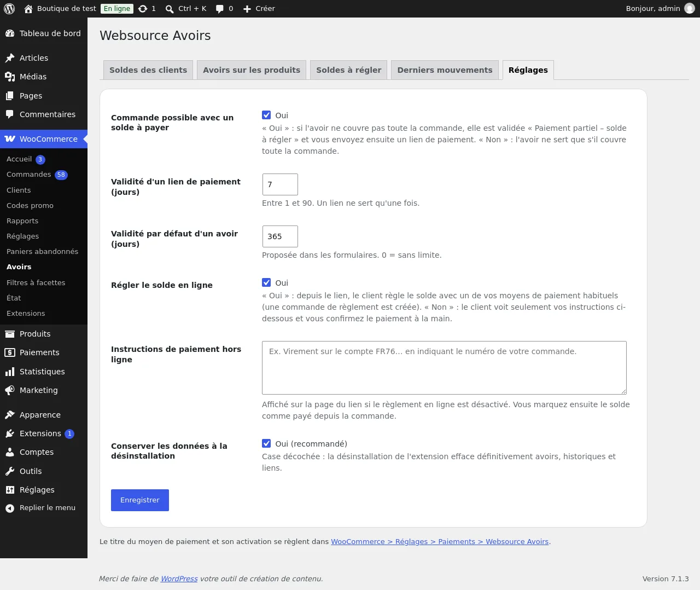The width and height of the screenshot is (700, 590).
Task: Click the Marketing megaphone icon
Action: point(10,390)
